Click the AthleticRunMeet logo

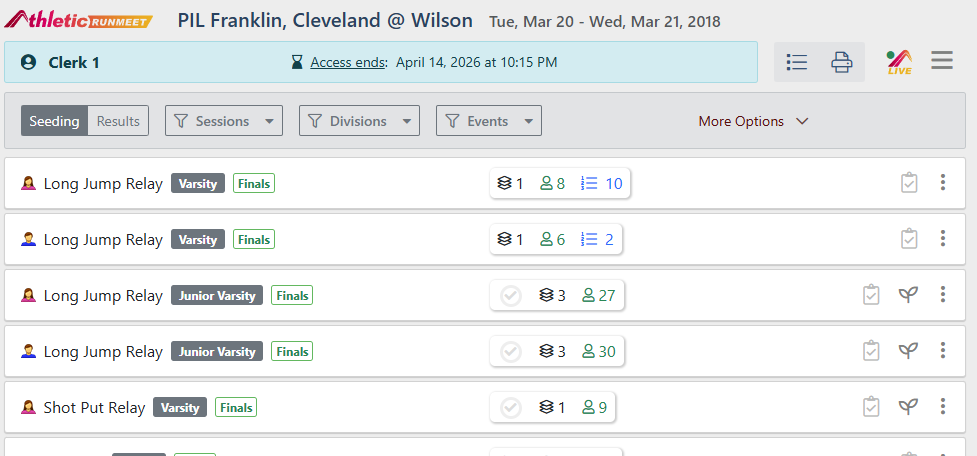79,20
